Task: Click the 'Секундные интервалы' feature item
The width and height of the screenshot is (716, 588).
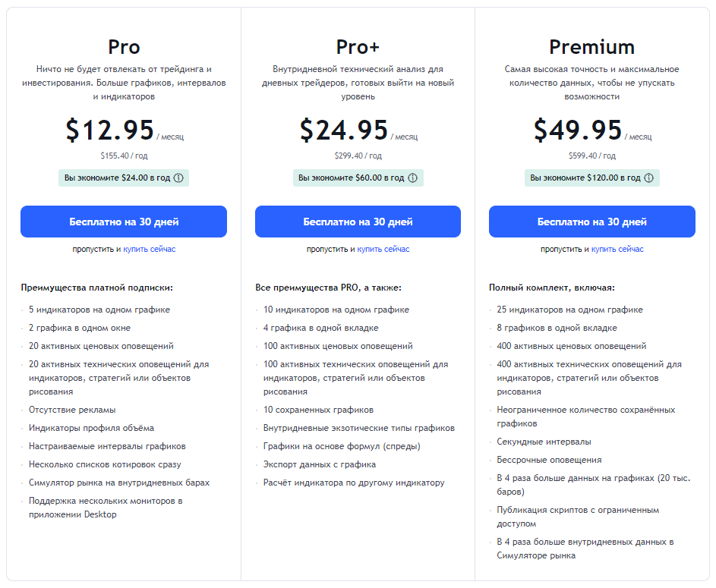Action: 544,442
